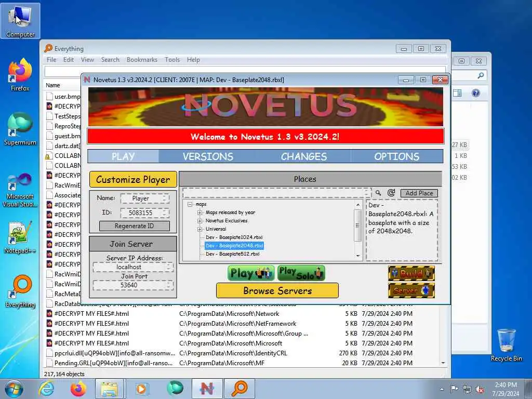Switch to the VERSIONS tab
The width and height of the screenshot is (532, 399).
point(208,156)
